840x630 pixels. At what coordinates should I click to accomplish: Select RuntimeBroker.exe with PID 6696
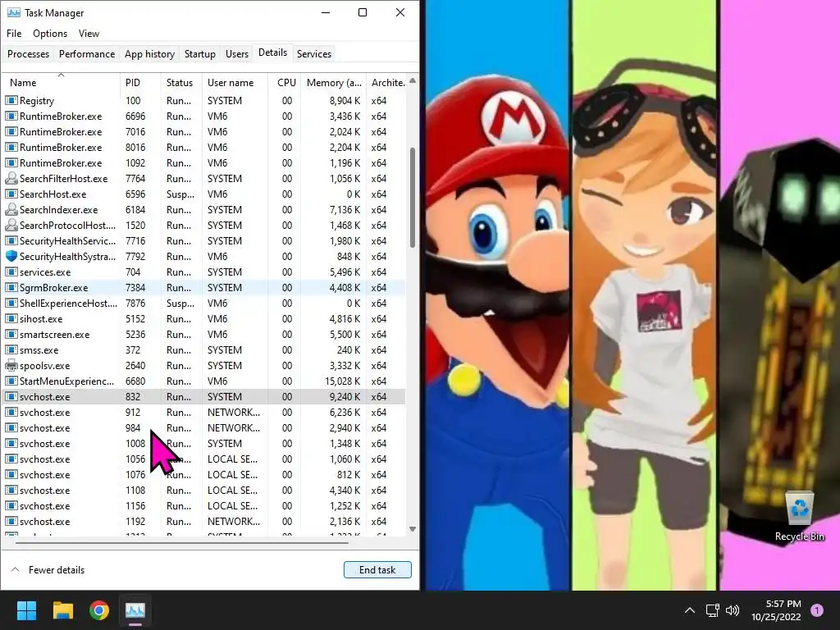coord(203,116)
